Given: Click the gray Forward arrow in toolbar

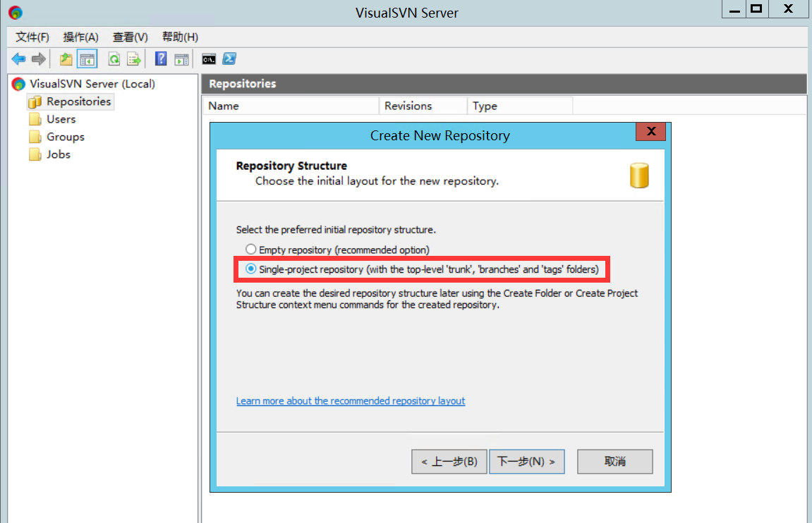Looking at the screenshot, I should pyautogui.click(x=39, y=59).
